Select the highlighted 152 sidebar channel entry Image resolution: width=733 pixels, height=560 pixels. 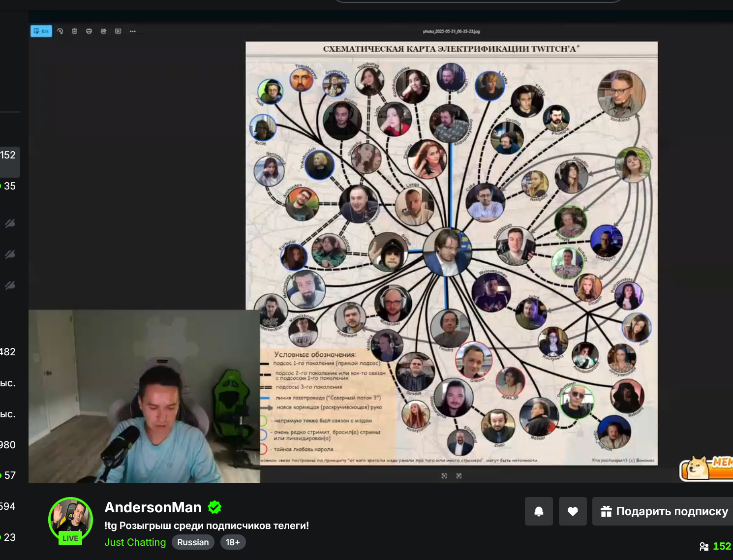[x=10, y=161]
